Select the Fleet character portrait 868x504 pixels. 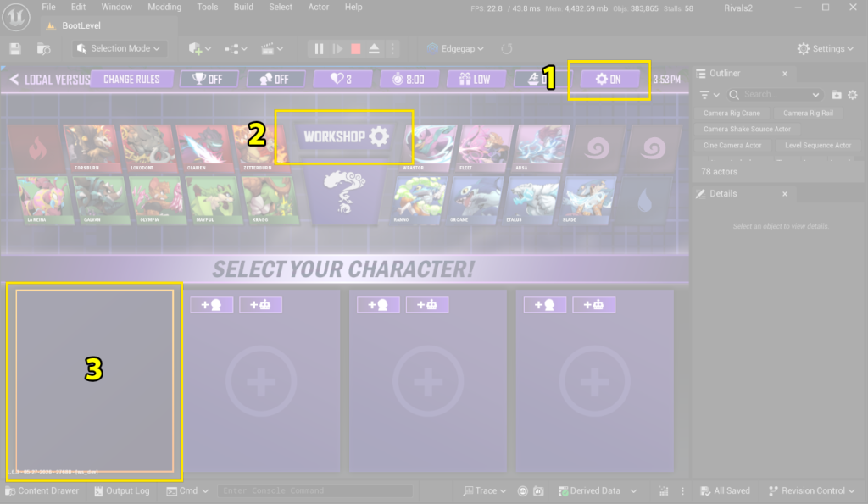click(x=486, y=148)
